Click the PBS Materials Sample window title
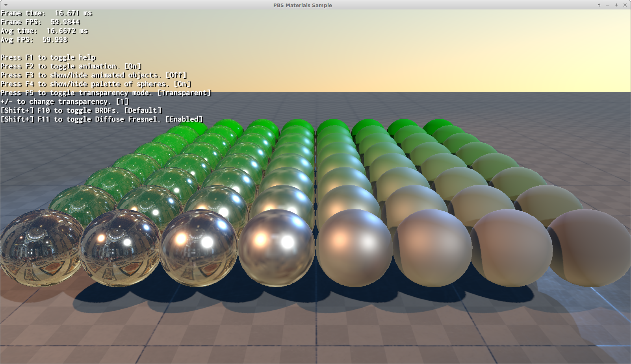This screenshot has width=631, height=364. pyautogui.click(x=303, y=5)
